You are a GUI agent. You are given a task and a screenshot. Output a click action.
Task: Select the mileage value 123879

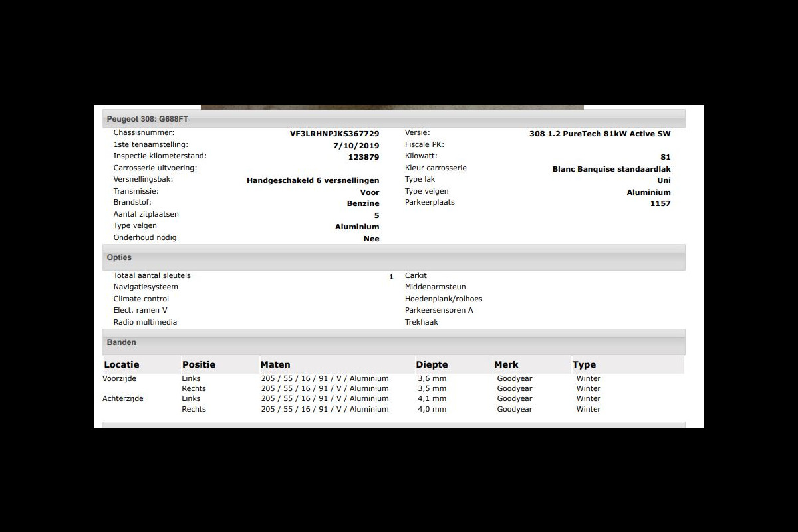pos(363,157)
